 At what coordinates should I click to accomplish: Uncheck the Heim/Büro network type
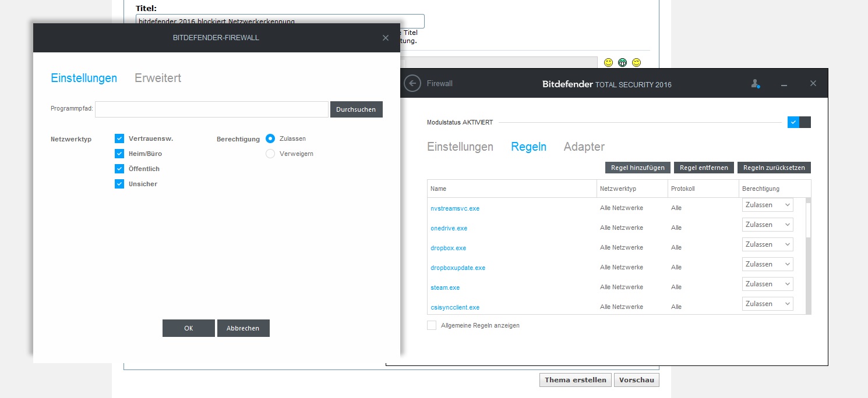[x=119, y=154]
